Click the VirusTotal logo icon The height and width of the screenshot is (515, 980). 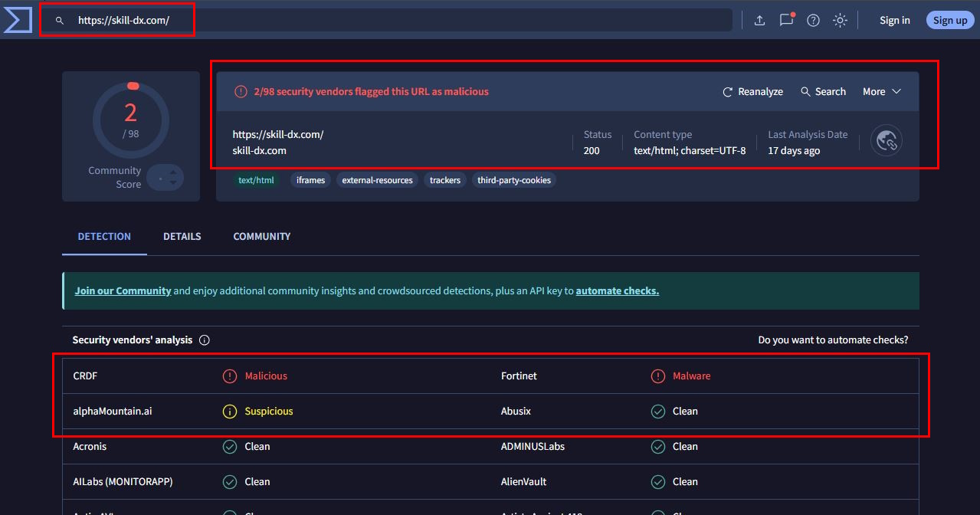point(17,20)
